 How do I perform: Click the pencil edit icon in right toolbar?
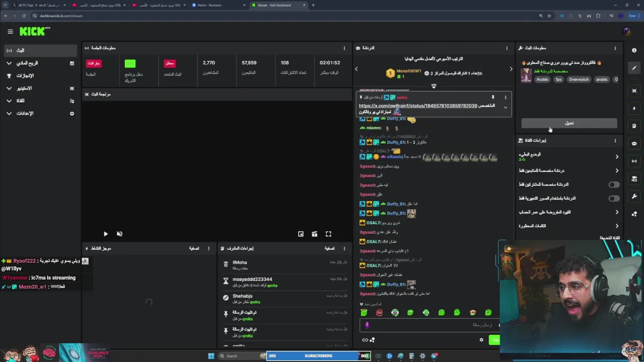pyautogui.click(x=634, y=68)
